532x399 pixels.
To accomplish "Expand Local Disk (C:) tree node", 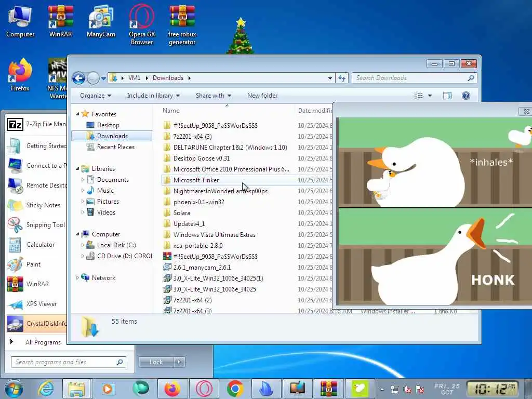I will pyautogui.click(x=83, y=245).
